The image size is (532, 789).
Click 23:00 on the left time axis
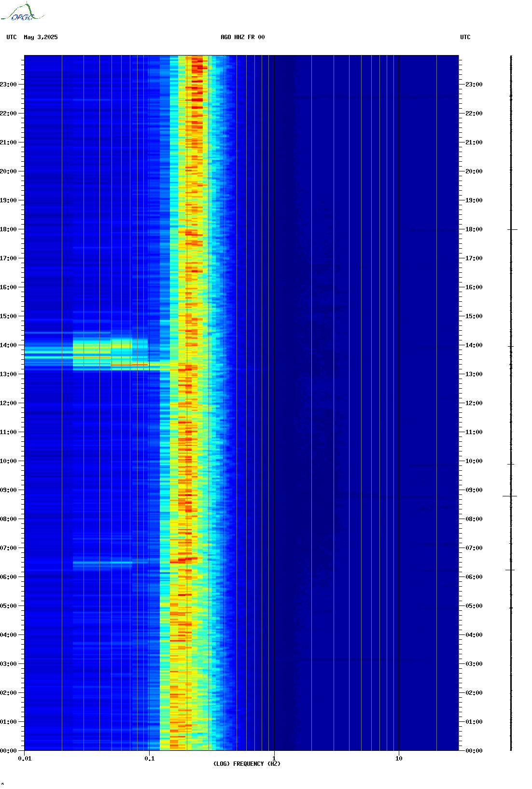tap(8, 85)
